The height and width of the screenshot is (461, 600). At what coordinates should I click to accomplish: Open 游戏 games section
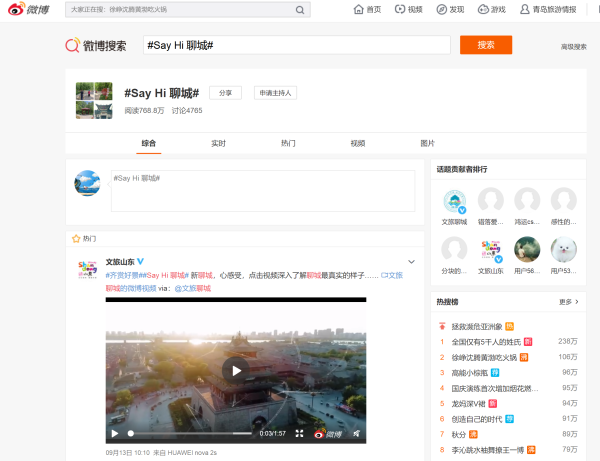(492, 10)
